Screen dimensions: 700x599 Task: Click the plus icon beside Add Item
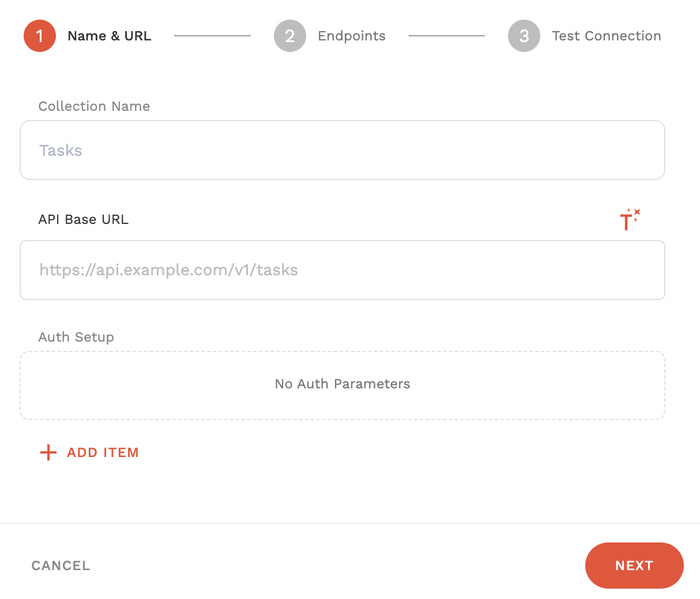pyautogui.click(x=48, y=452)
